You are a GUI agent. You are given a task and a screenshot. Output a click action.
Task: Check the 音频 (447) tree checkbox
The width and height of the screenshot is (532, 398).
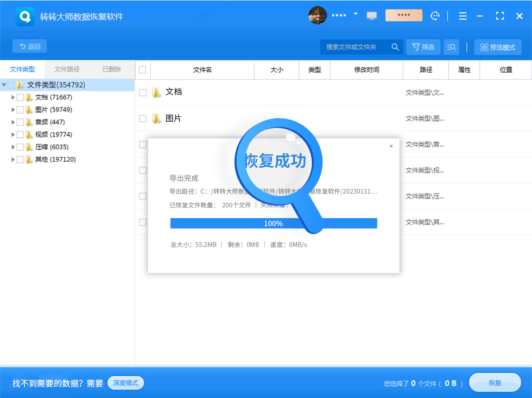click(x=20, y=122)
